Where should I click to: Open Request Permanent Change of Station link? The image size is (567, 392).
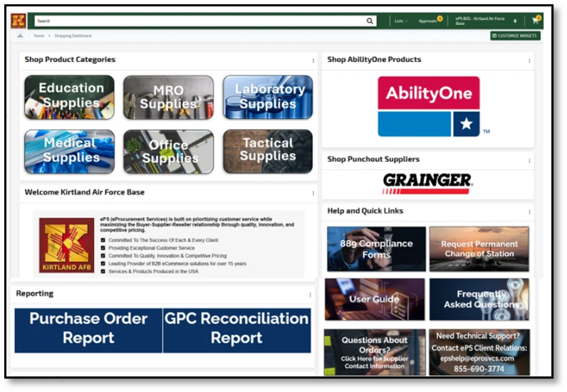pyautogui.click(x=479, y=249)
